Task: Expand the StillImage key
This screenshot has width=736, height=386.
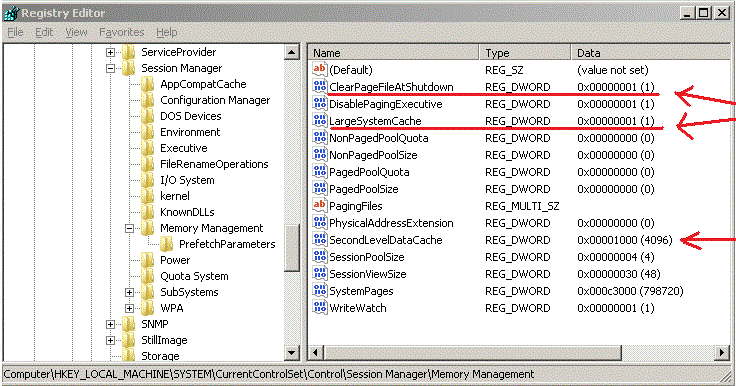Action: coord(110,340)
